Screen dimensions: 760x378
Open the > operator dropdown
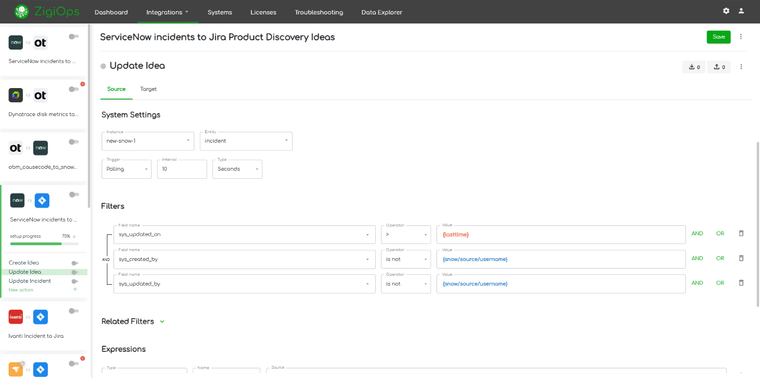click(406, 235)
